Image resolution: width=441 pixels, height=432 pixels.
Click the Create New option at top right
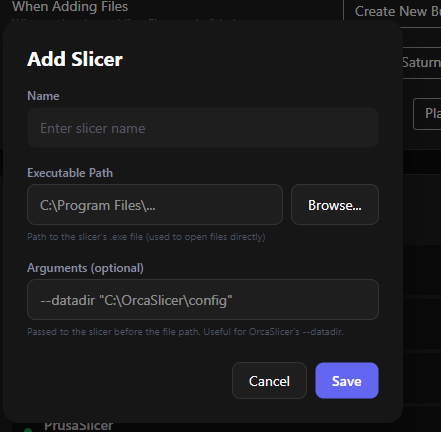tap(398, 12)
